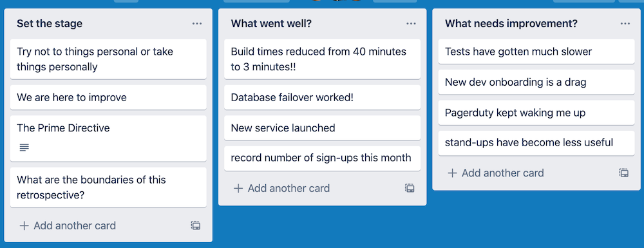Open card 'Pagerduty kept waking me up'
The width and height of the screenshot is (644, 248).
point(536,113)
